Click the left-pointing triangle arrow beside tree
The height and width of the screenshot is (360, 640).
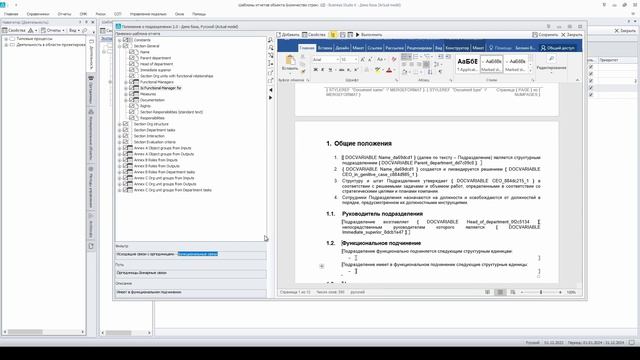tap(270, 90)
